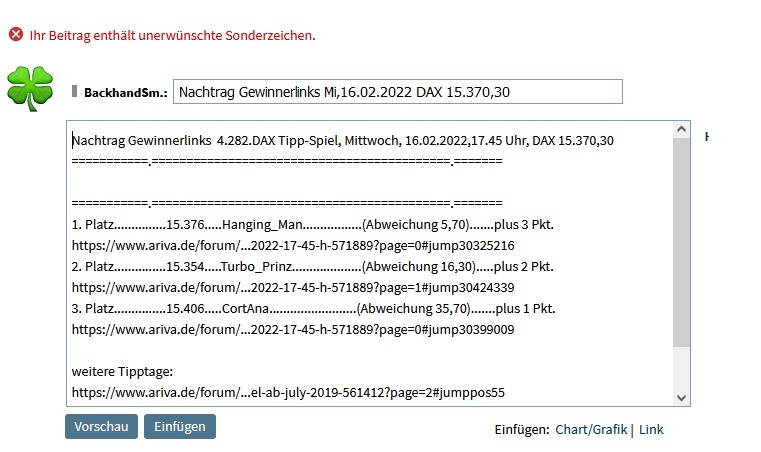
Task: Open the Chart/Grafik insert link
Action: point(591,429)
